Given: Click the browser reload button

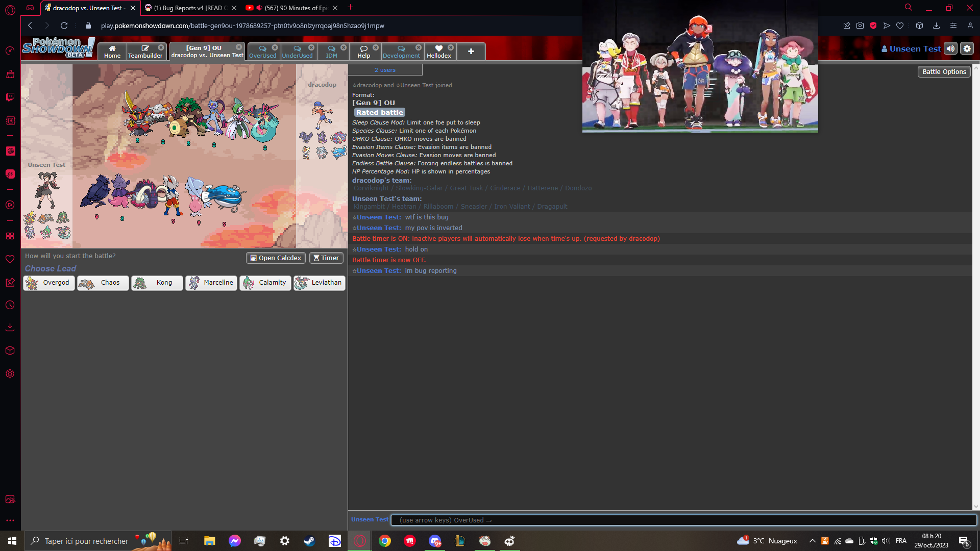Looking at the screenshot, I should coord(64,26).
